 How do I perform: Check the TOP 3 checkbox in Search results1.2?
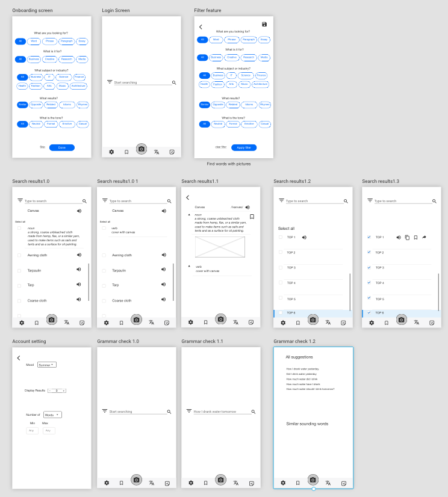(280, 267)
